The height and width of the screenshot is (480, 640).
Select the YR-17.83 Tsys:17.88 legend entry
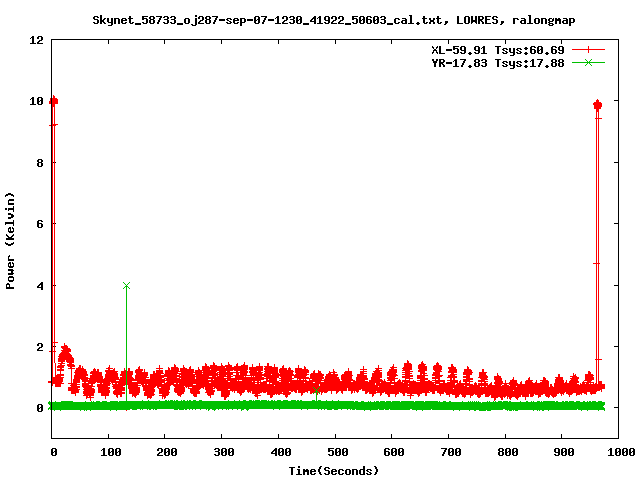coord(498,63)
